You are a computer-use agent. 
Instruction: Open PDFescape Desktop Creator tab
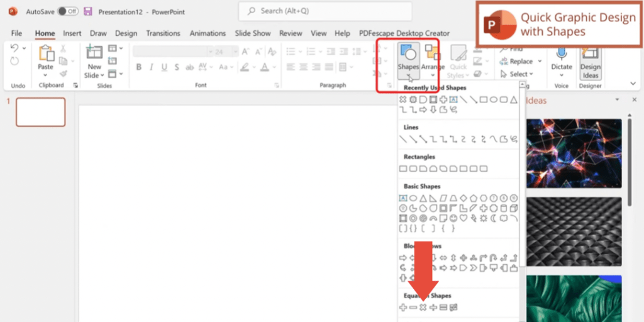tap(404, 33)
